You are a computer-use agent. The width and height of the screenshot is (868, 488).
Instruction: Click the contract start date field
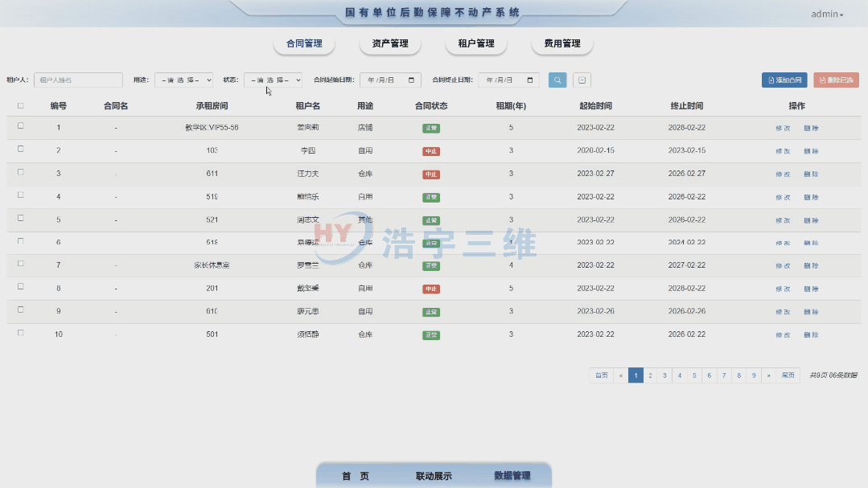pos(390,80)
